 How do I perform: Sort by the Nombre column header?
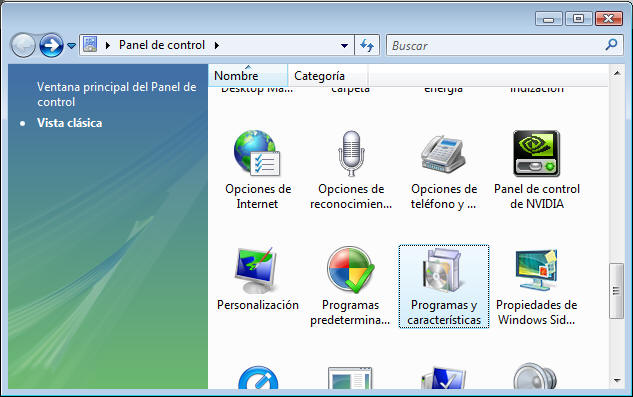tap(248, 76)
